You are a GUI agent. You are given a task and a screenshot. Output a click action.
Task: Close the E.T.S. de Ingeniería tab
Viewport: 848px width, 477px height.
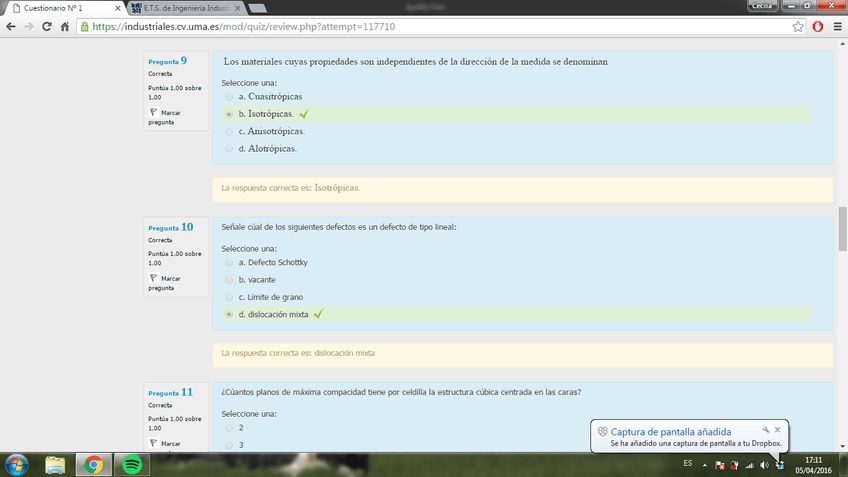point(237,8)
